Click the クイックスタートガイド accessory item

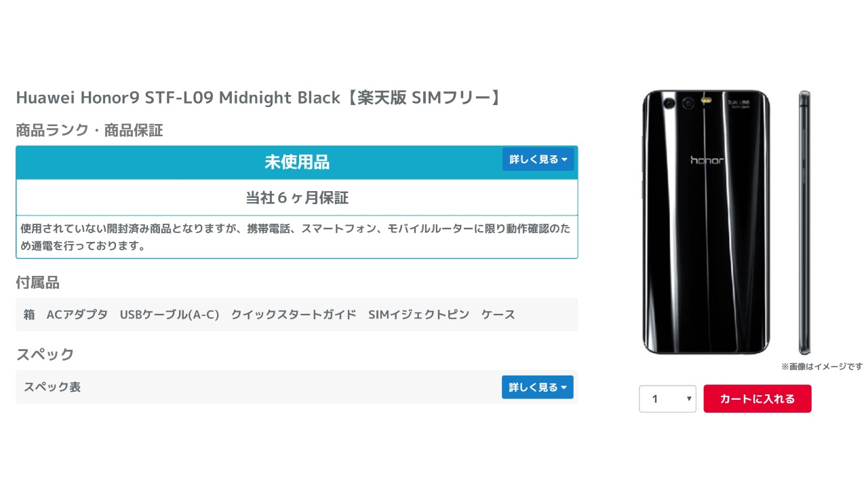[294, 314]
